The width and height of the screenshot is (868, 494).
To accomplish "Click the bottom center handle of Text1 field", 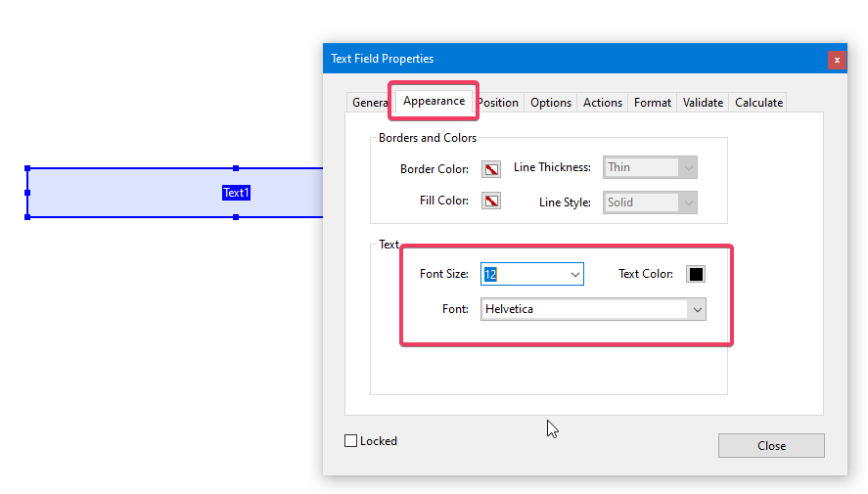I will [x=236, y=217].
